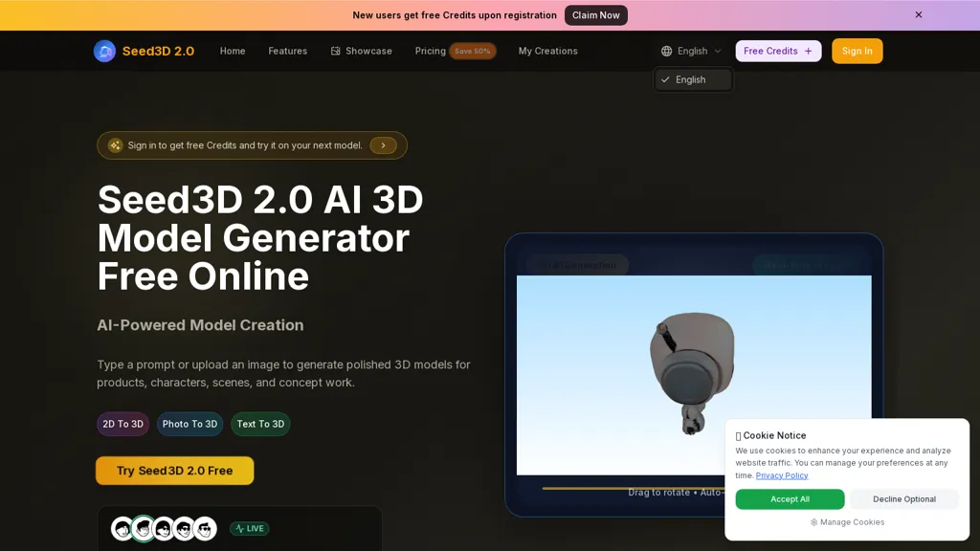
Task: Click the green-ringed second avatar
Action: (x=144, y=528)
